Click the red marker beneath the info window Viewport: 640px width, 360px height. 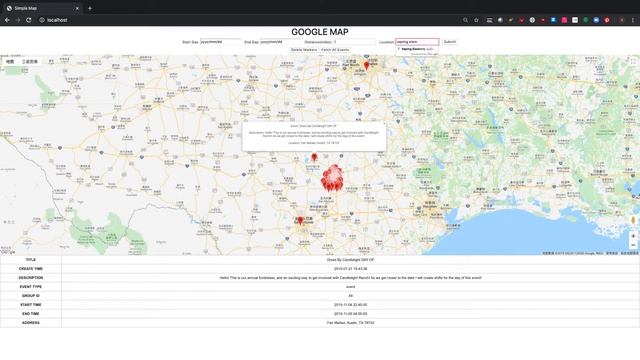(x=314, y=157)
